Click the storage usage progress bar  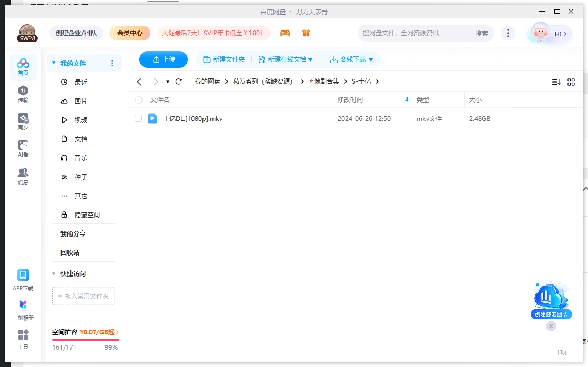click(86, 340)
